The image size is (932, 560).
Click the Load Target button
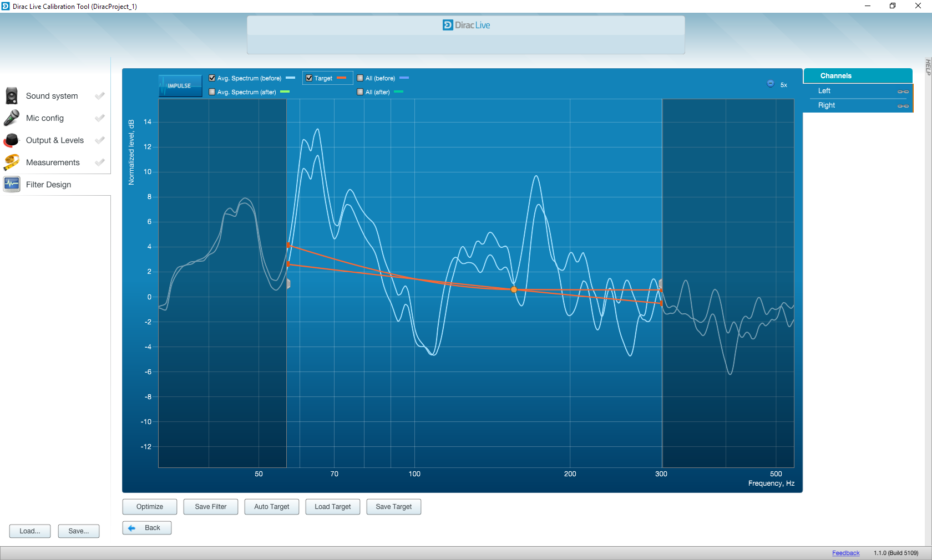[333, 507]
